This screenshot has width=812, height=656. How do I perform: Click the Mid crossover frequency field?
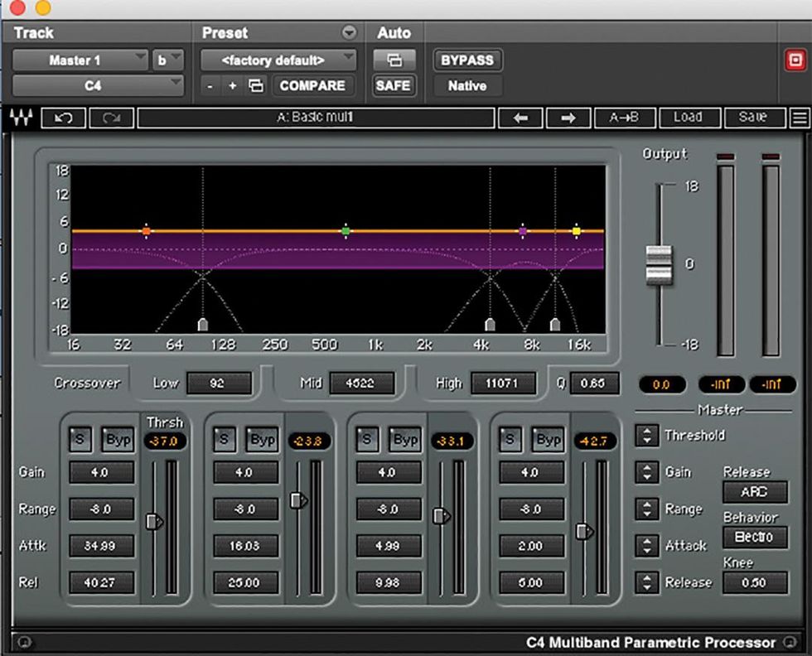362,383
